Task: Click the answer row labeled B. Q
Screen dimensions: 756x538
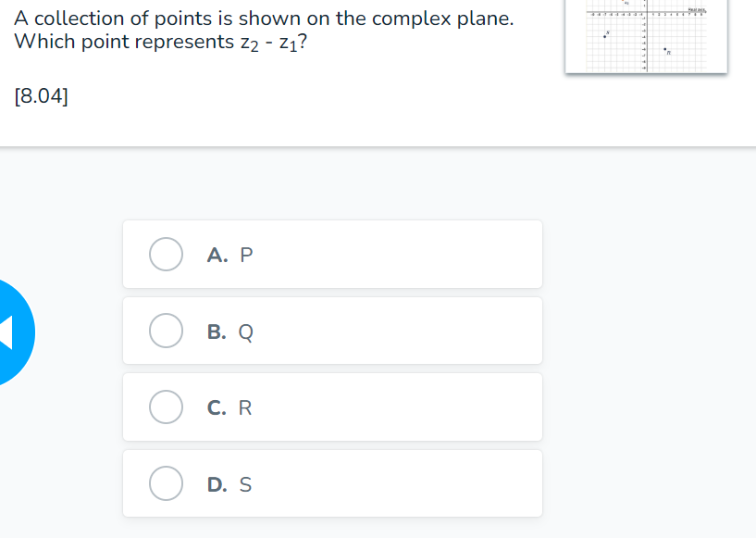Action: click(x=332, y=331)
